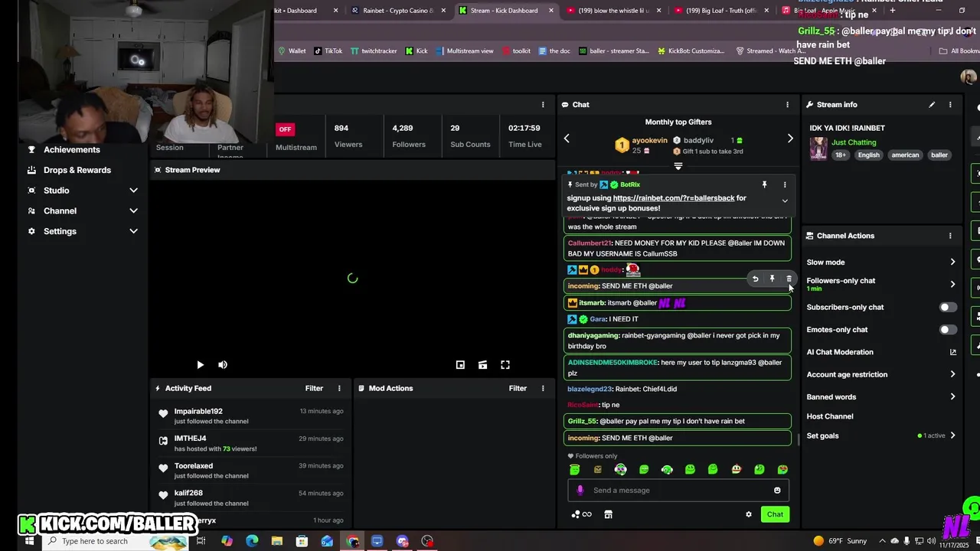Open pinned message more options
980x551 pixels.
[784, 184]
